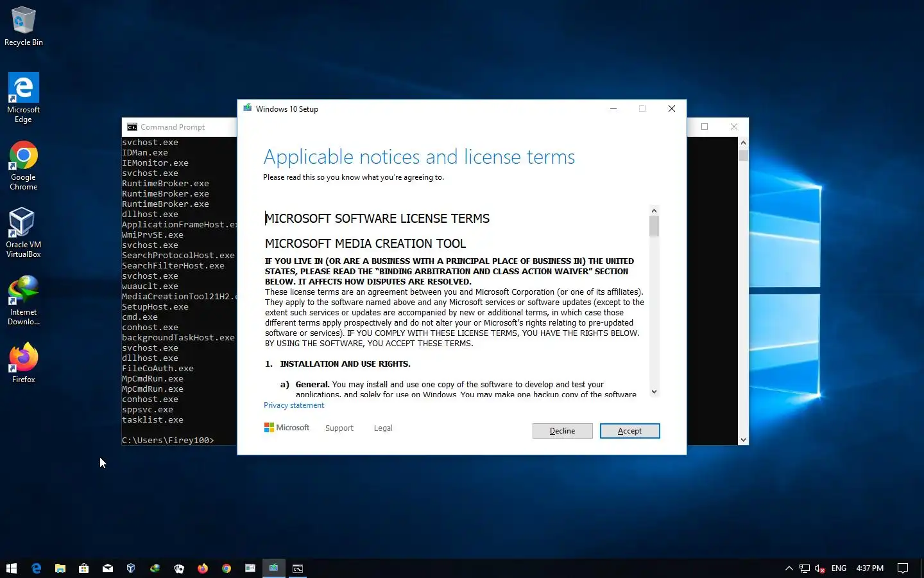Screen dimensions: 924x578
Task: Show hidden system tray icons
Action: point(789,568)
